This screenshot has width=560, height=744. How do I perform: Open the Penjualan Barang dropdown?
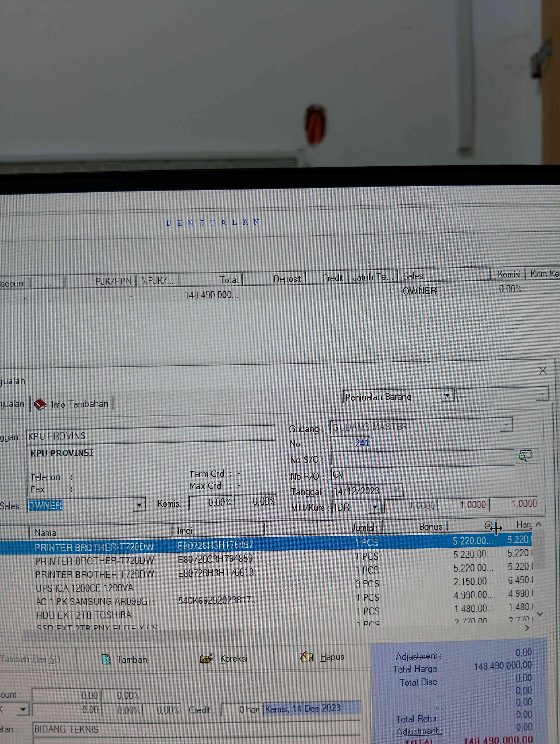tap(447, 395)
